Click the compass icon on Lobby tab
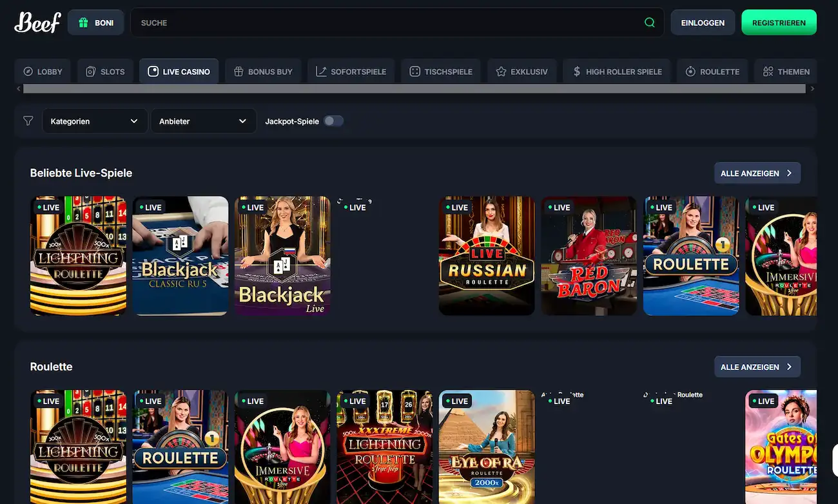The height and width of the screenshot is (504, 838). click(x=28, y=72)
